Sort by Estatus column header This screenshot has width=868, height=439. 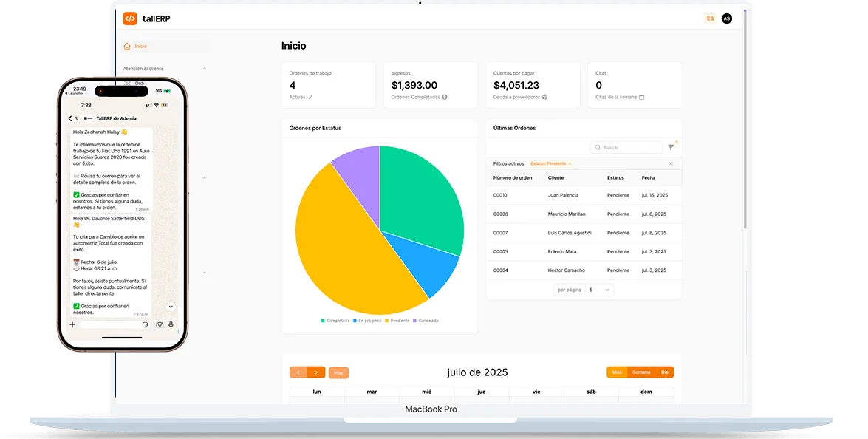click(x=615, y=177)
